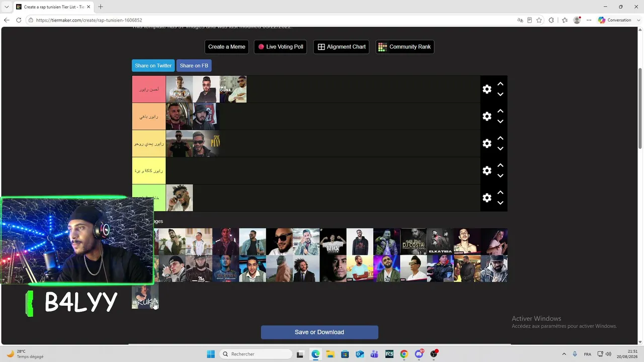Open the Copilot Conversation panel

click(615, 20)
